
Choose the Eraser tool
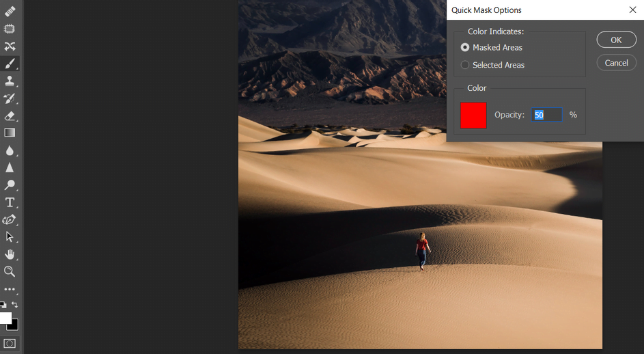click(10, 116)
